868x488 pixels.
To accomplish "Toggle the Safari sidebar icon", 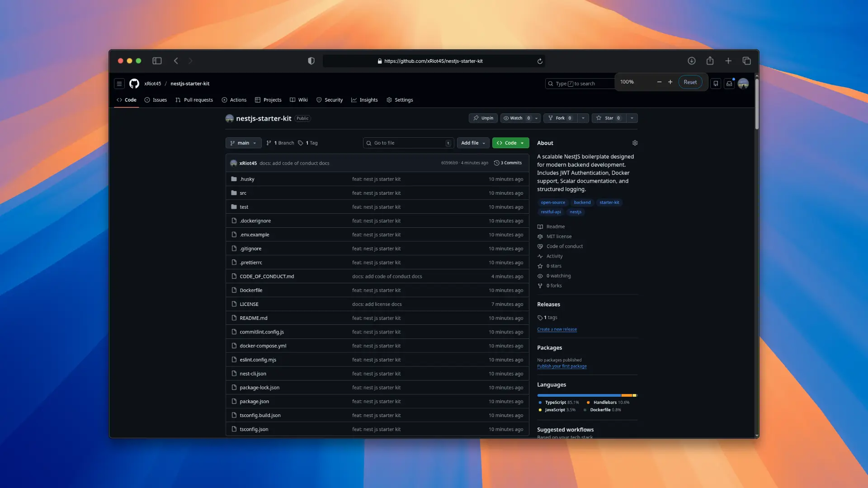I will [157, 61].
